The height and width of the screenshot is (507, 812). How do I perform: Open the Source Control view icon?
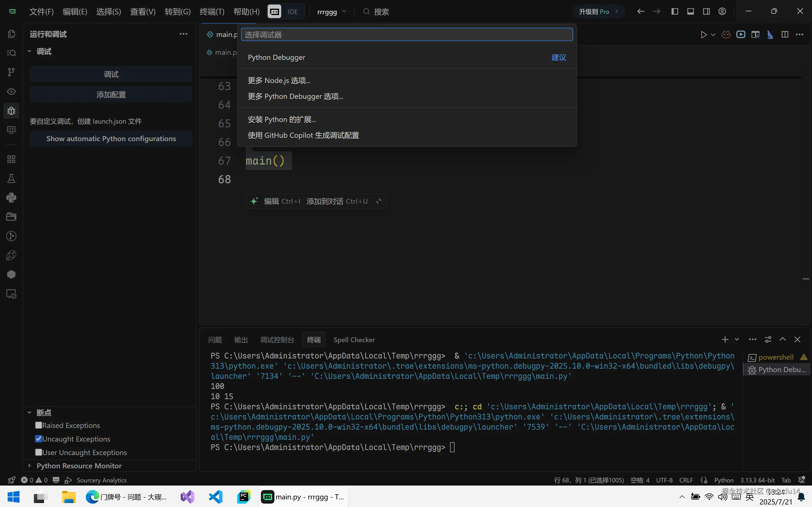[x=11, y=72]
